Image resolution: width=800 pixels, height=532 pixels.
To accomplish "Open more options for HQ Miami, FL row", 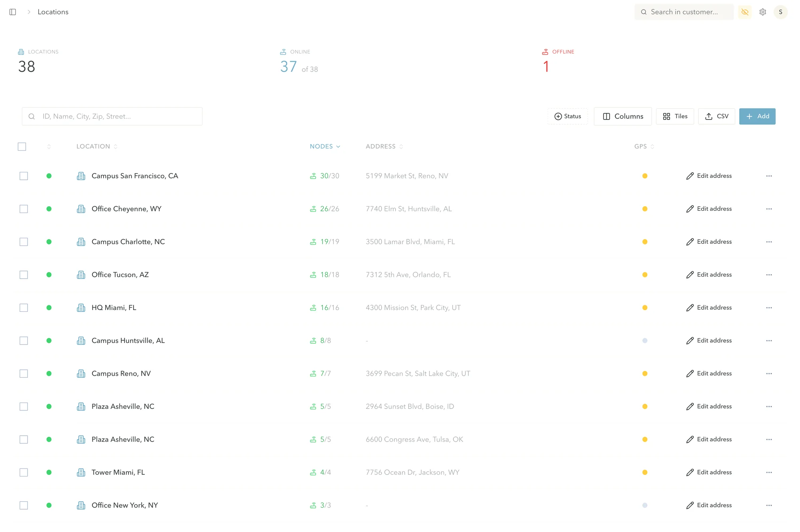I will [769, 308].
